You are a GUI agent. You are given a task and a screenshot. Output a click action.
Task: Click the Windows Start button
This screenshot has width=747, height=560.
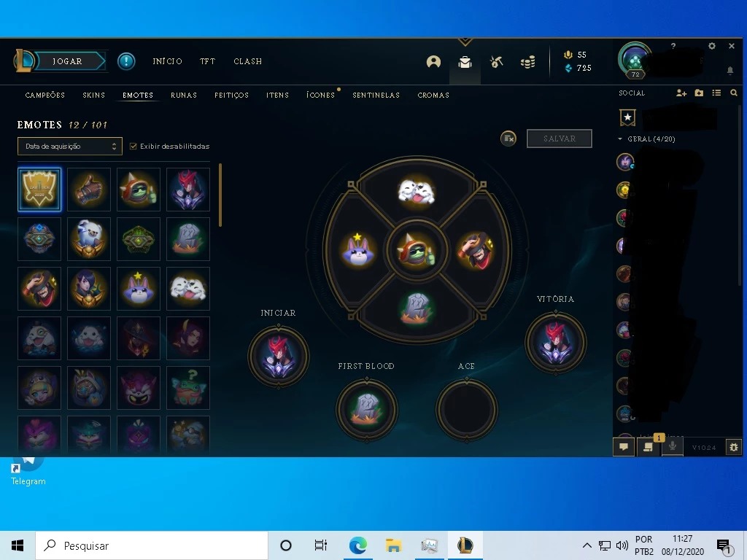coord(18,545)
